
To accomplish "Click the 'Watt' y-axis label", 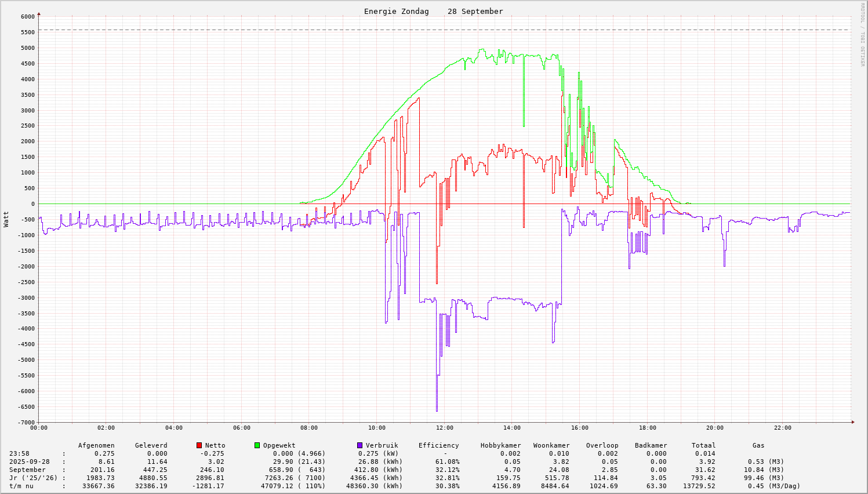I will click(6, 219).
